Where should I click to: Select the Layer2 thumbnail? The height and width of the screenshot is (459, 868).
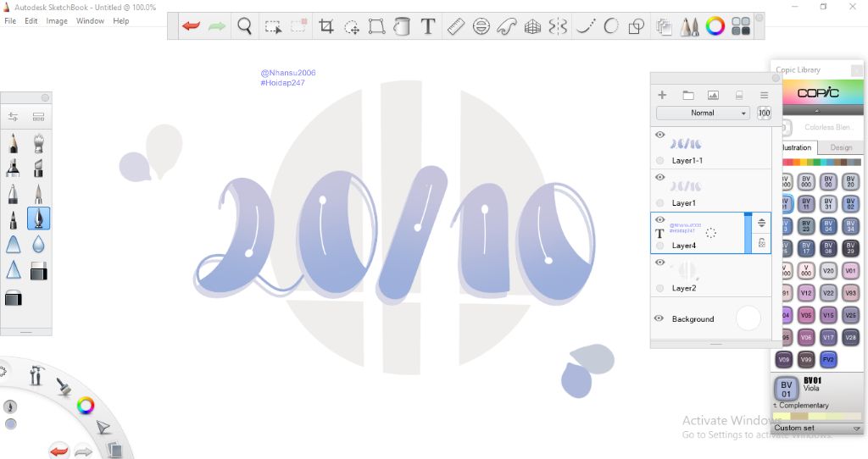pos(687,271)
